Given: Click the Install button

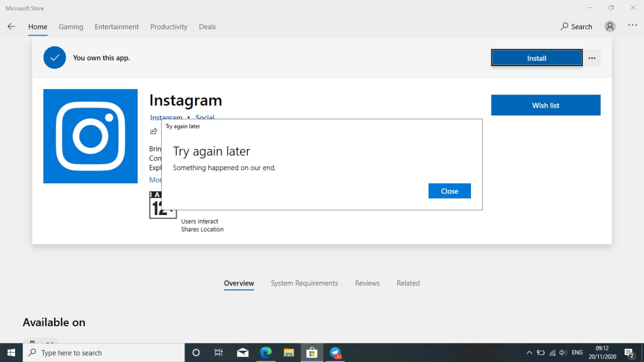Looking at the screenshot, I should [x=537, y=58].
